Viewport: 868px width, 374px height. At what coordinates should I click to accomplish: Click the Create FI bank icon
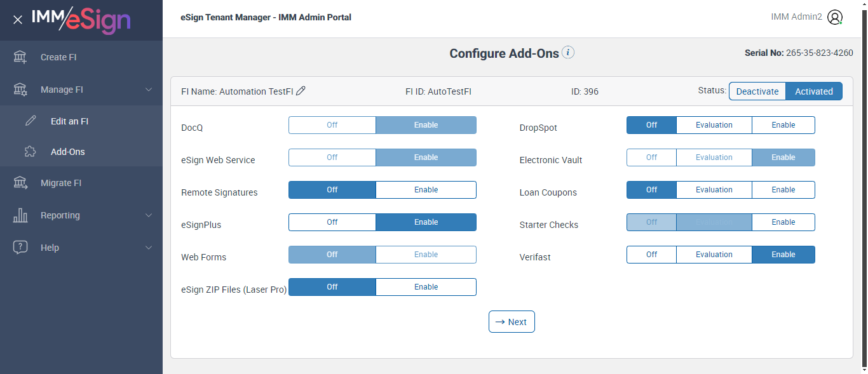(x=20, y=57)
